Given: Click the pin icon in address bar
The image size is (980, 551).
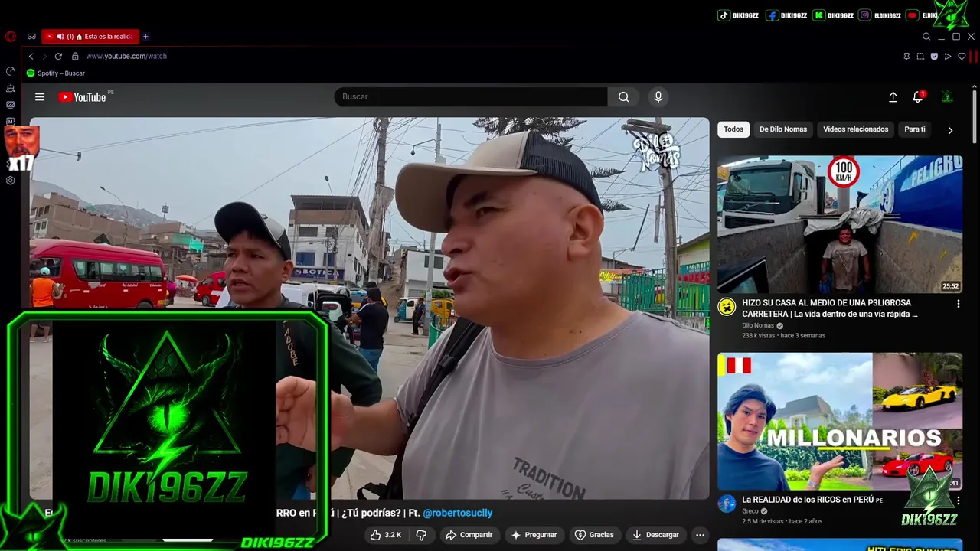Looking at the screenshot, I should tap(906, 56).
